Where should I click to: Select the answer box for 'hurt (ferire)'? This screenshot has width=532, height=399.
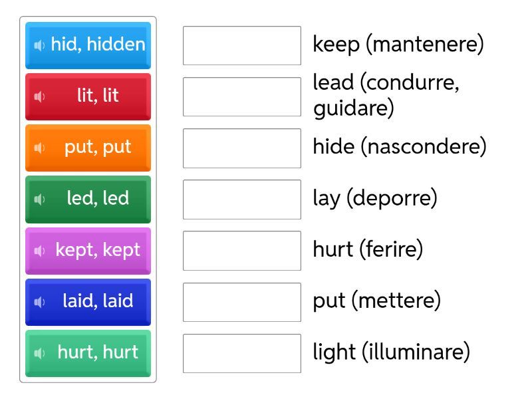[242, 251]
